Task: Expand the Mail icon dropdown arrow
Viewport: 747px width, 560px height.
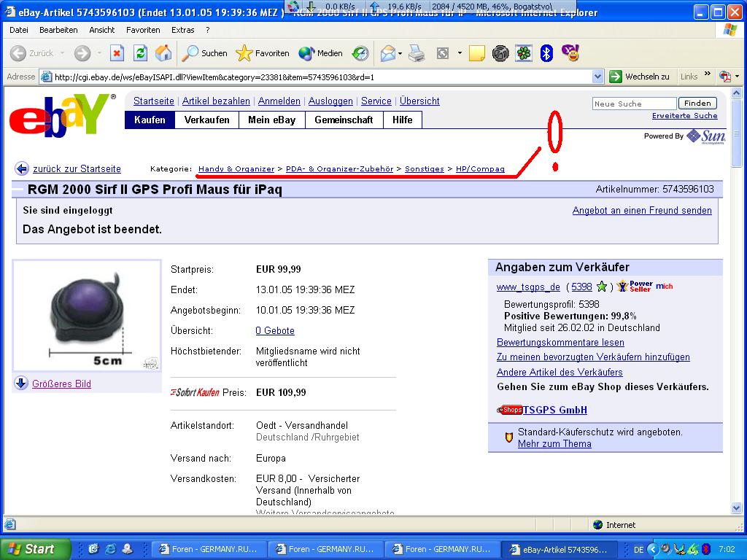Action: click(x=401, y=53)
